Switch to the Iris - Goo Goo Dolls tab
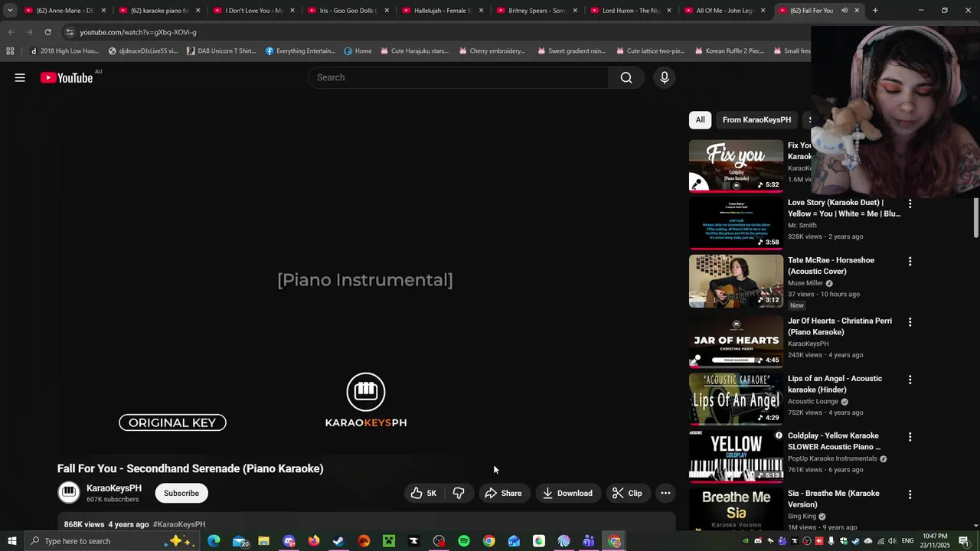This screenshot has width=980, height=551. coord(348,11)
